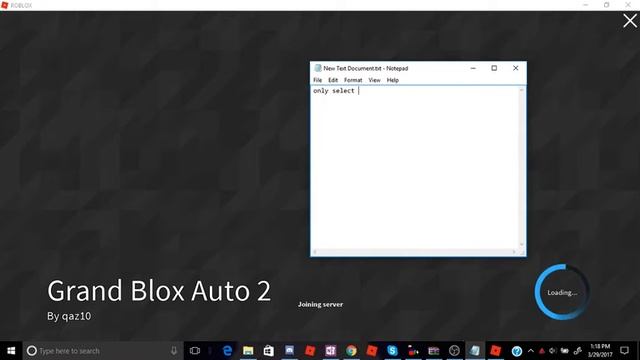Launch Microsoft Edge from the taskbar
Viewport: 640px width, 360px height.
point(227,351)
